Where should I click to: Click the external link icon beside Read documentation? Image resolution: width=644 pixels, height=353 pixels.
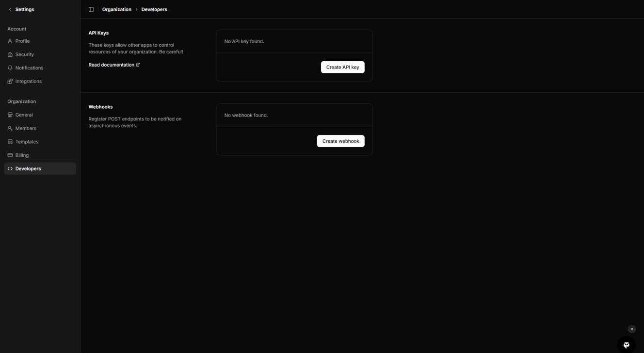coord(137,65)
